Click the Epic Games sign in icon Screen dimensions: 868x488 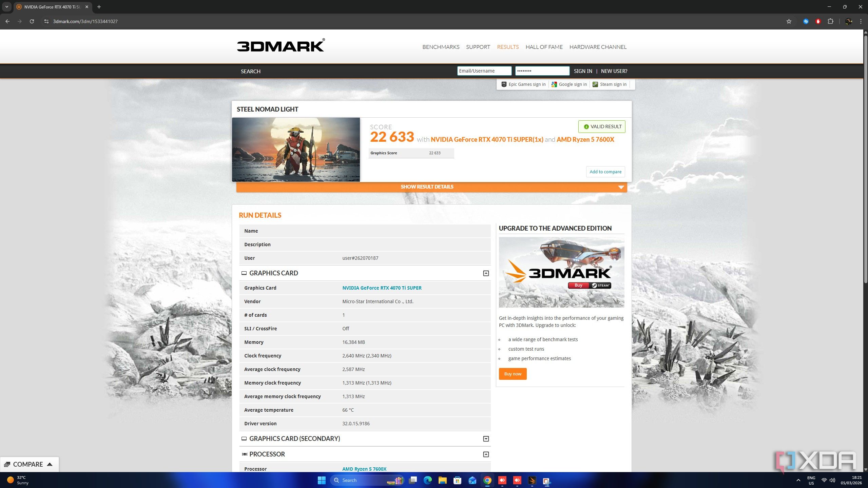(504, 84)
